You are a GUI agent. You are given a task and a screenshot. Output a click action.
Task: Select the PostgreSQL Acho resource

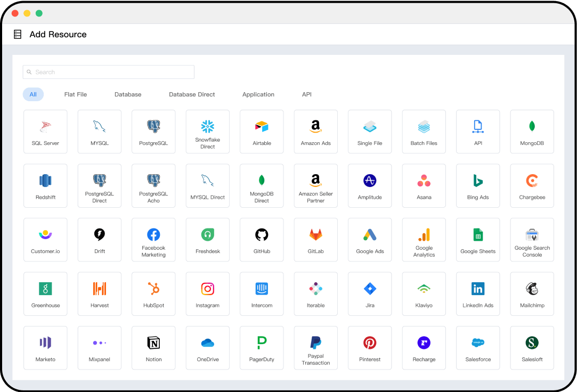pos(153,185)
